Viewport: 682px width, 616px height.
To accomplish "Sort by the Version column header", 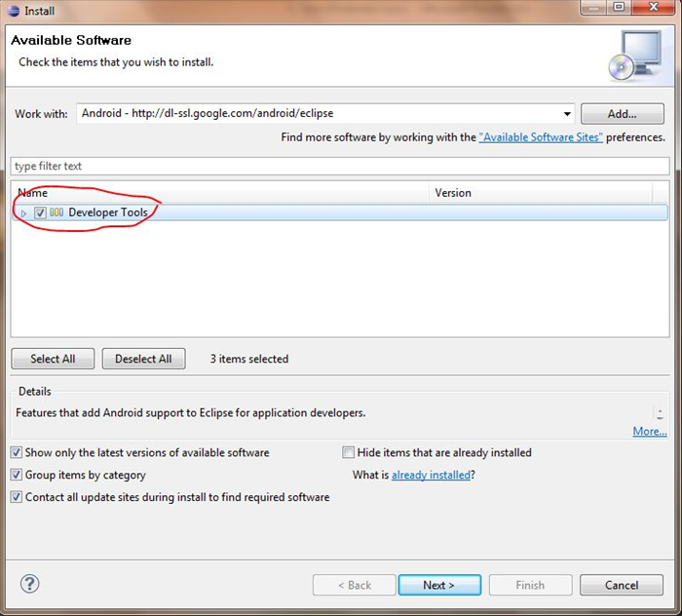I will tap(541, 193).
